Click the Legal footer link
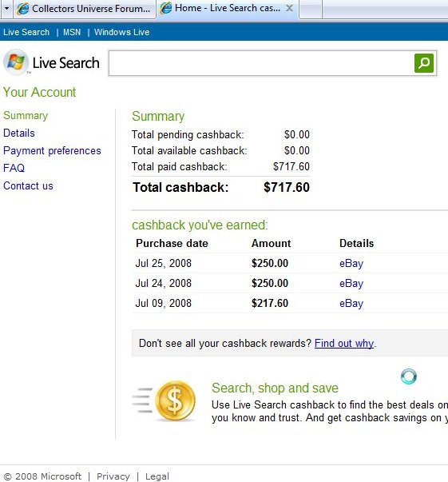Image resolution: width=448 pixels, height=482 pixels. (x=157, y=476)
